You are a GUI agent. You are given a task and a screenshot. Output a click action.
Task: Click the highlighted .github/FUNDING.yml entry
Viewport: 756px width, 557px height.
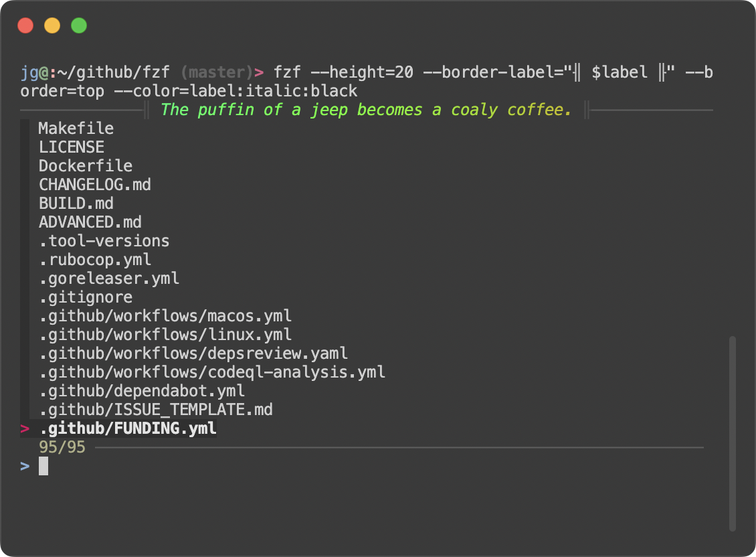127,428
